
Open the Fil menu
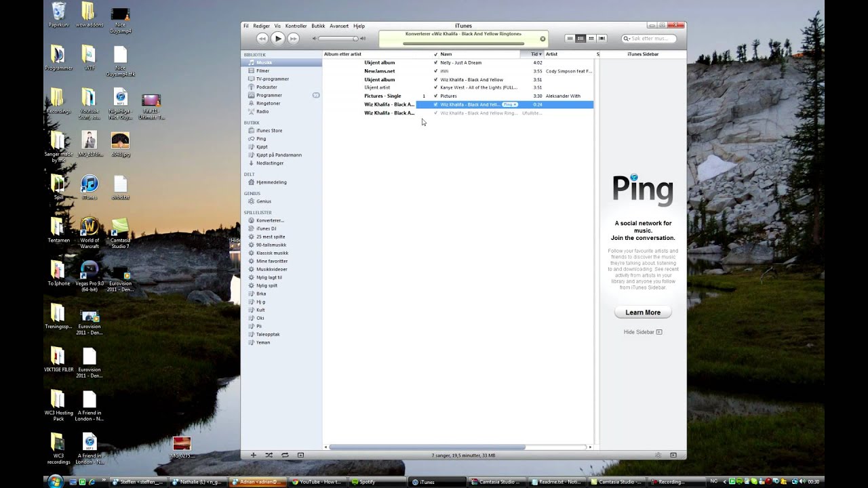tap(246, 26)
